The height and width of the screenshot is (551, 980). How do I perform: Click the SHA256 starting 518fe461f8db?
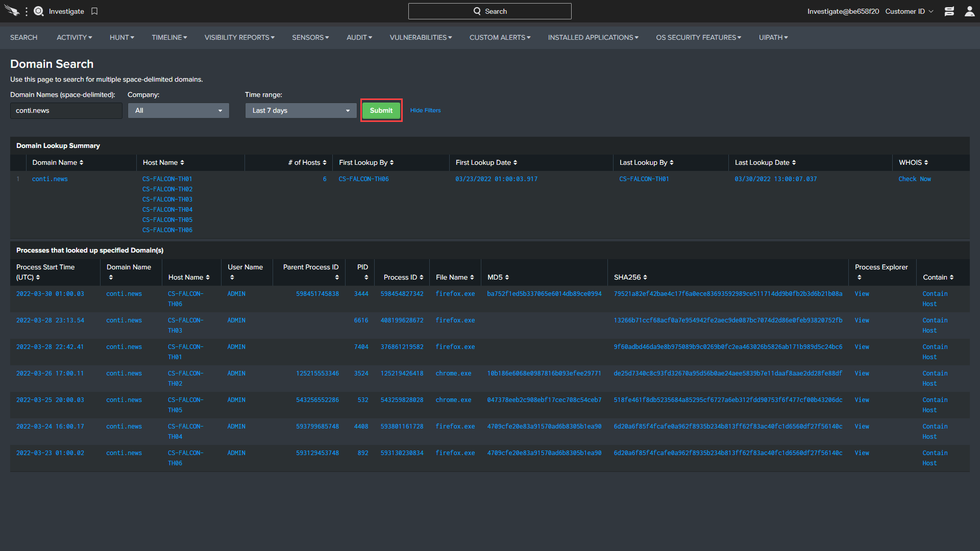(728, 400)
